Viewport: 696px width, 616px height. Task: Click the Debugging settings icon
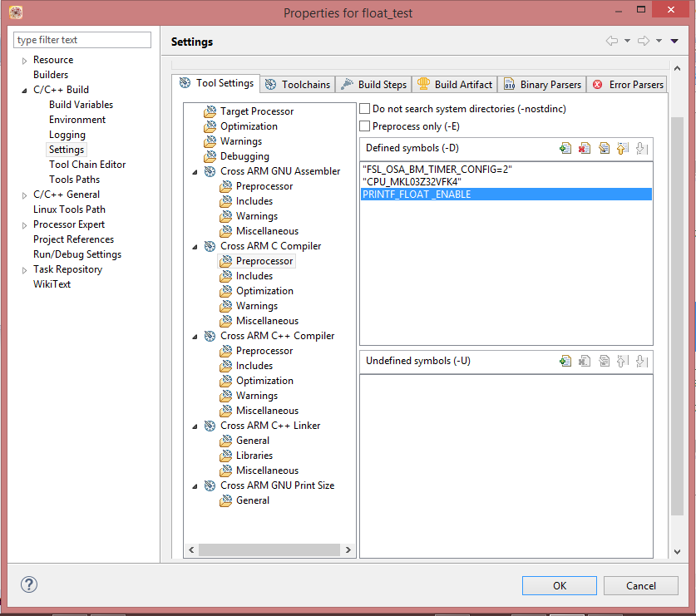click(210, 156)
